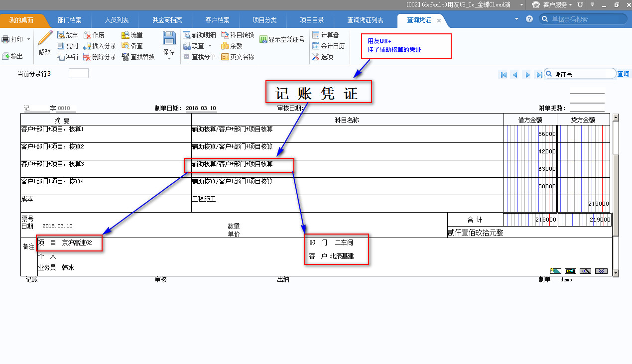The width and height of the screenshot is (632, 364).
Task: Click the 输出 export button
Action: coord(12,56)
